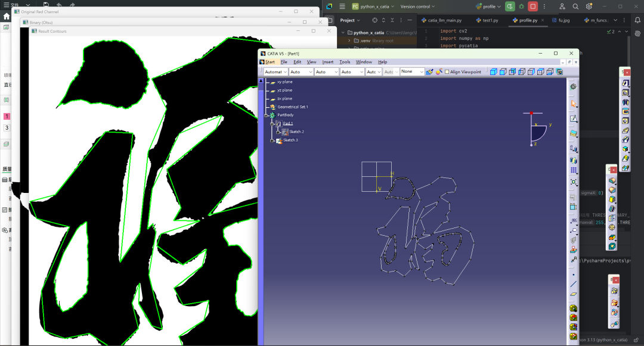Click CATIA Line tool icon
Image resolution: width=644 pixels, height=346 pixels.
click(x=574, y=284)
